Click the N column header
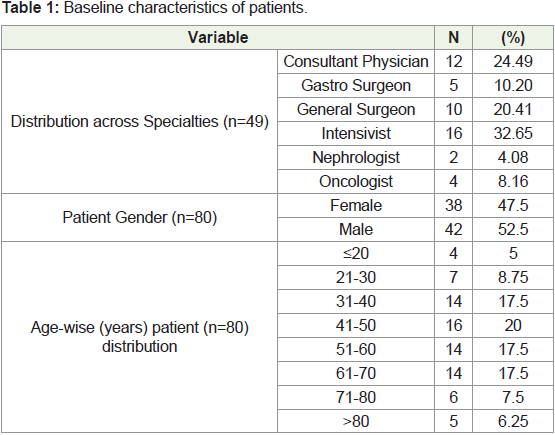This screenshot has width=555, height=435. (453, 37)
